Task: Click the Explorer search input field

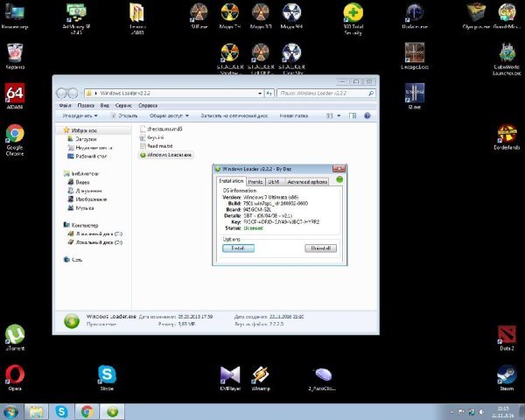Action: 325,93
